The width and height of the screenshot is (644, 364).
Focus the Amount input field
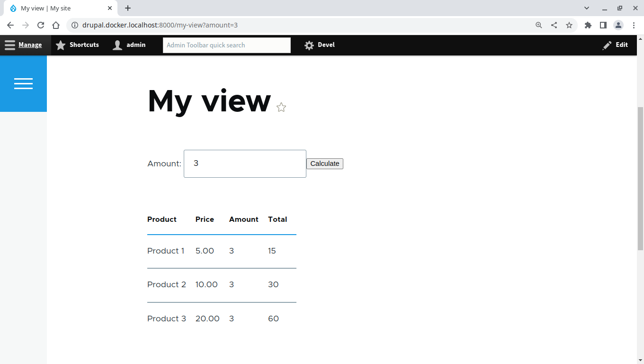pyautogui.click(x=245, y=164)
